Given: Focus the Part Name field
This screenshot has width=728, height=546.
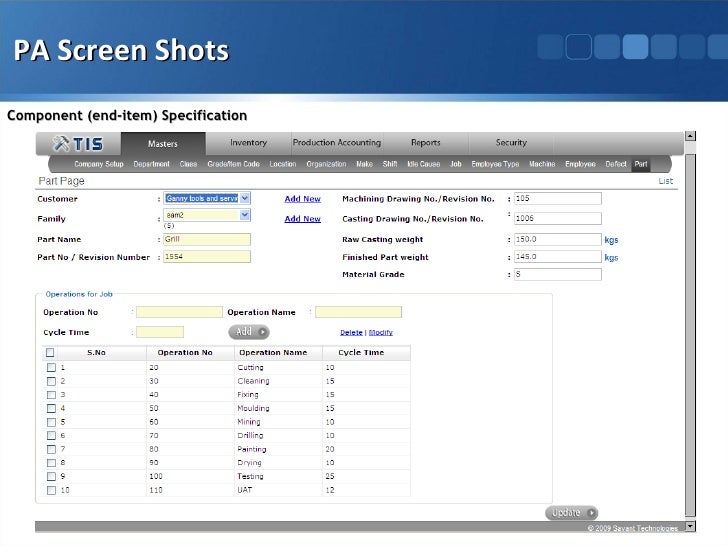Looking at the screenshot, I should click(207, 239).
